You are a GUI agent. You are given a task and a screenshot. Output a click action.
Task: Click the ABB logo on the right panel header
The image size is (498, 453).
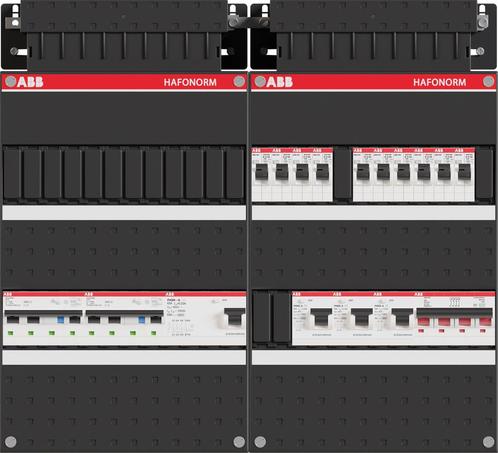[279, 82]
